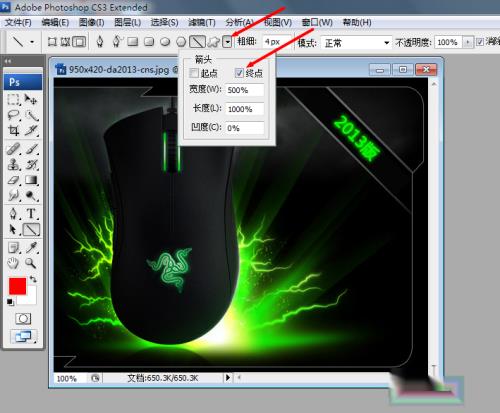
Task: Open the 帮助(H) menu
Action: (x=357, y=23)
